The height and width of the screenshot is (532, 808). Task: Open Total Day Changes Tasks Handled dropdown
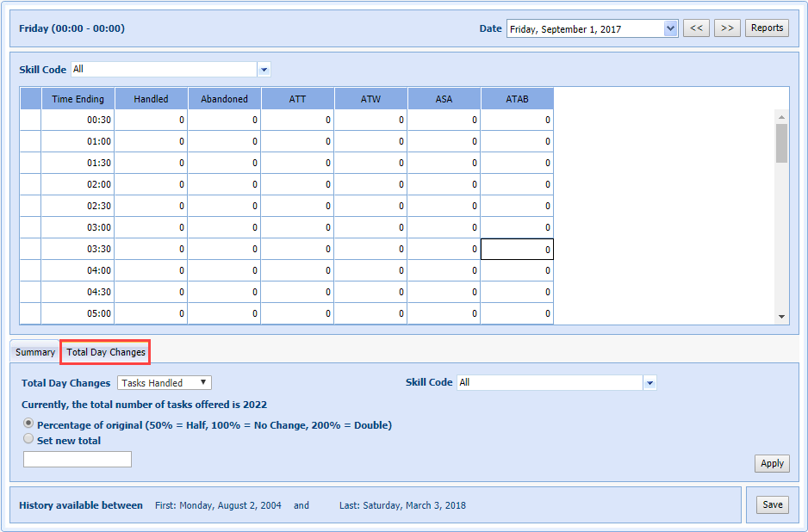click(x=165, y=383)
